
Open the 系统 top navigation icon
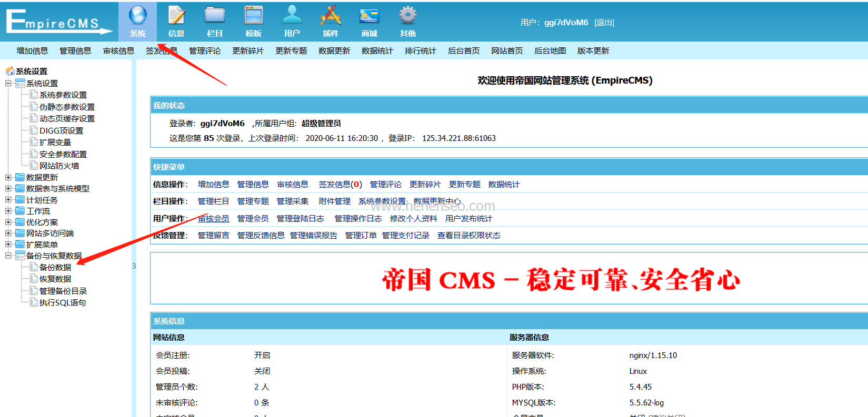coord(137,21)
